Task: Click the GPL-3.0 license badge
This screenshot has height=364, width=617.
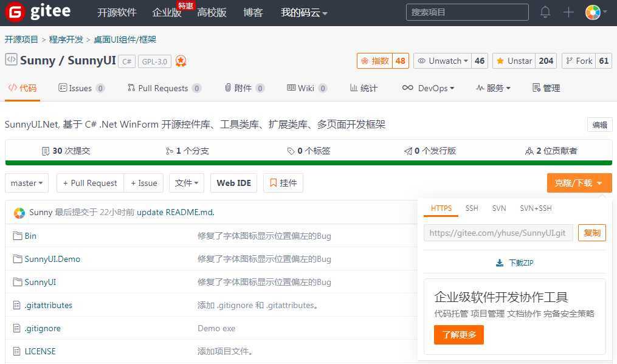Action: pyautogui.click(x=154, y=61)
